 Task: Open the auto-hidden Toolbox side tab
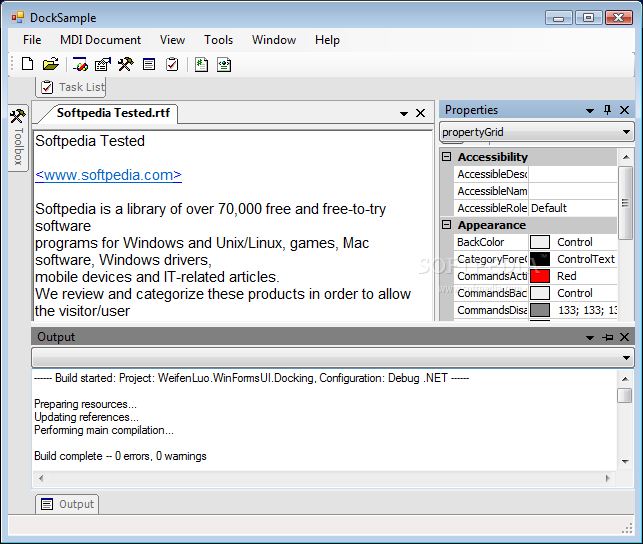(18, 138)
